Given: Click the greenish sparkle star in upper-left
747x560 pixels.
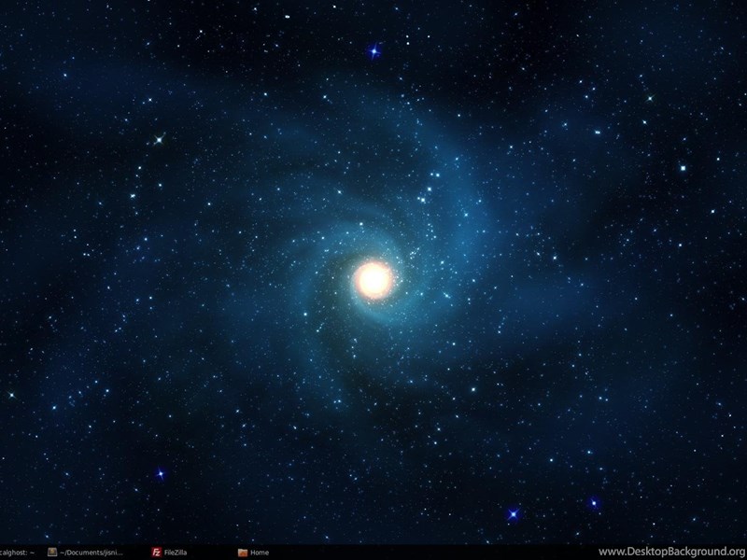Looking at the screenshot, I should [159, 139].
